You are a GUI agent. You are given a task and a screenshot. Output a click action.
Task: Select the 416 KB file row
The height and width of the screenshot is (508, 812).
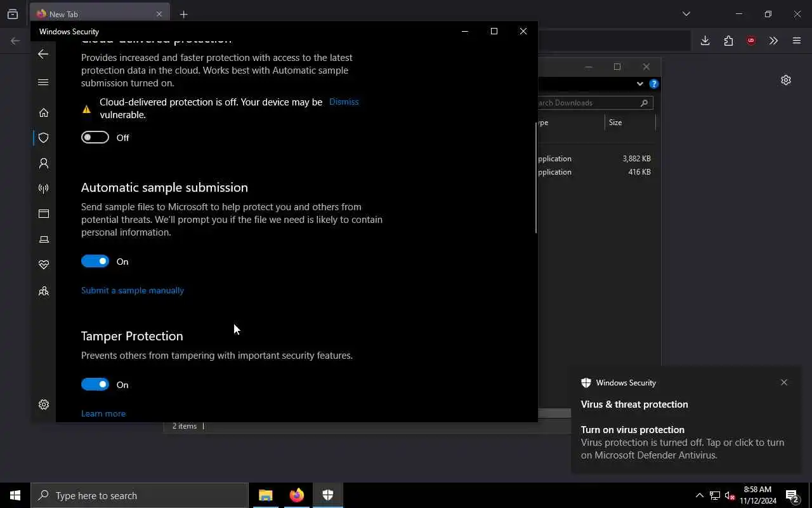pyautogui.click(x=596, y=172)
